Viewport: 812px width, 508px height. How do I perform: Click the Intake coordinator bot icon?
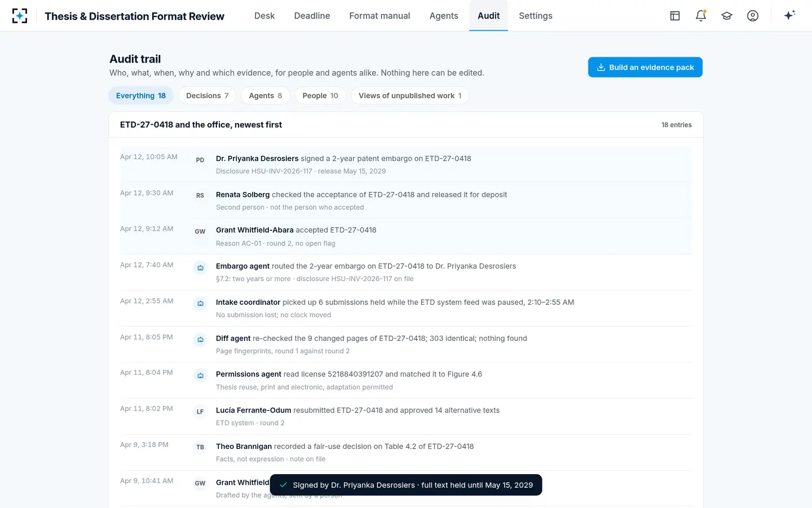point(200,304)
